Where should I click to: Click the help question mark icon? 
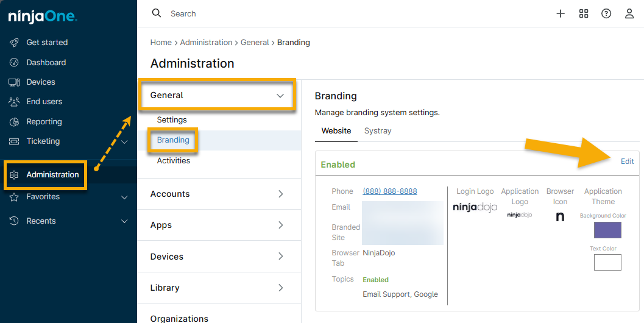tap(606, 13)
